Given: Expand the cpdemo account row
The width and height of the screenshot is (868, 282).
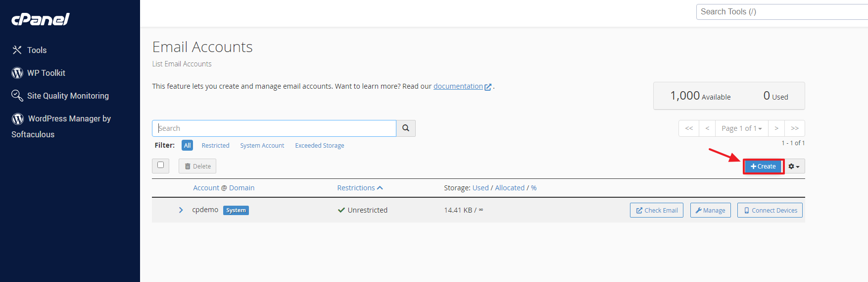Looking at the screenshot, I should [181, 210].
